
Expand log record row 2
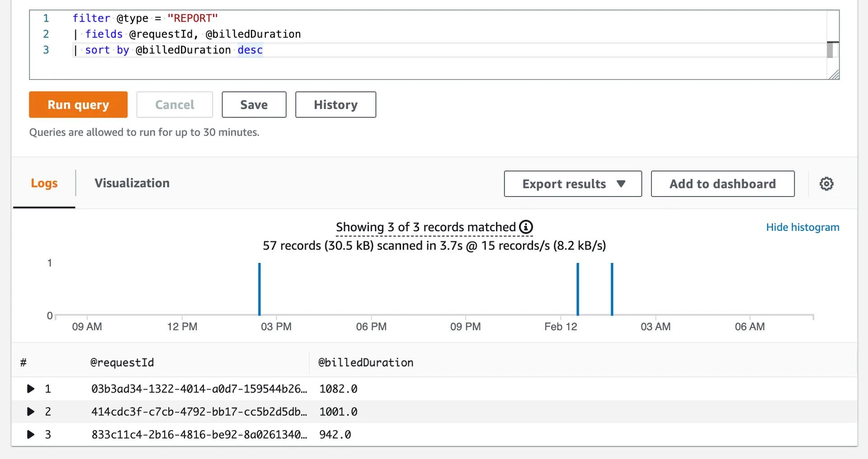tap(31, 412)
